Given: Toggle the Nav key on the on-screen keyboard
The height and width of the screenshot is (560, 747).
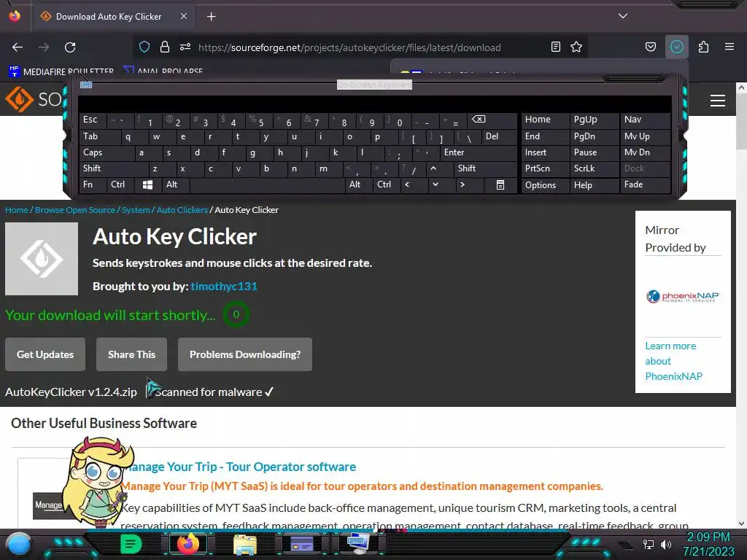Looking at the screenshot, I should pos(645,120).
